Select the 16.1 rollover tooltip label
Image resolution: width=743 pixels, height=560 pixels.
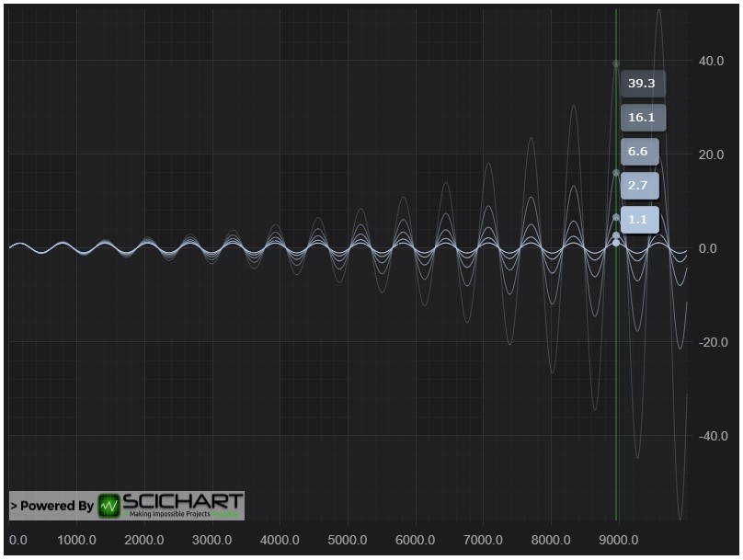tap(642, 118)
